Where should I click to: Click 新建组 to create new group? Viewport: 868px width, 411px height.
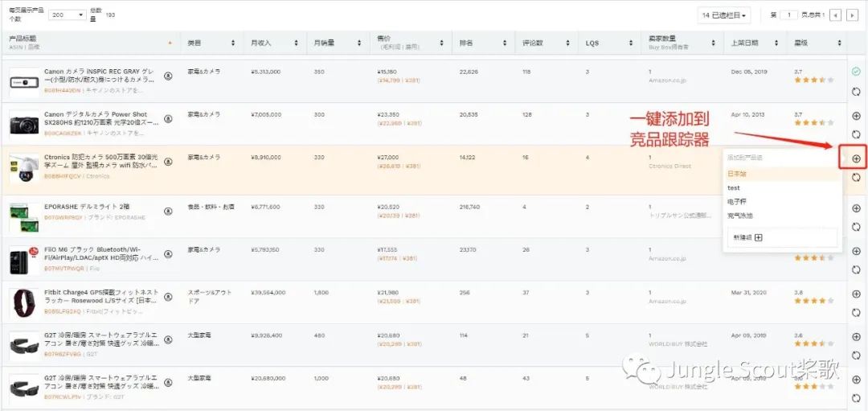pos(782,237)
